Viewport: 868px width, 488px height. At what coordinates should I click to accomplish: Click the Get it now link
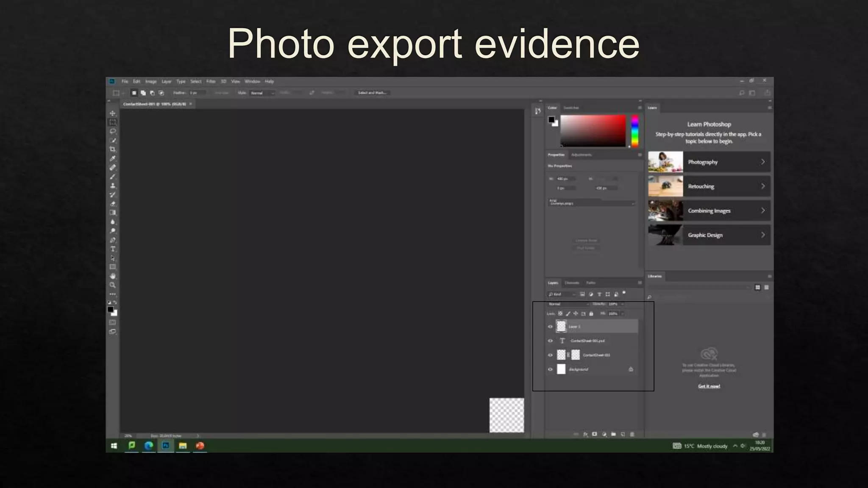pyautogui.click(x=709, y=386)
